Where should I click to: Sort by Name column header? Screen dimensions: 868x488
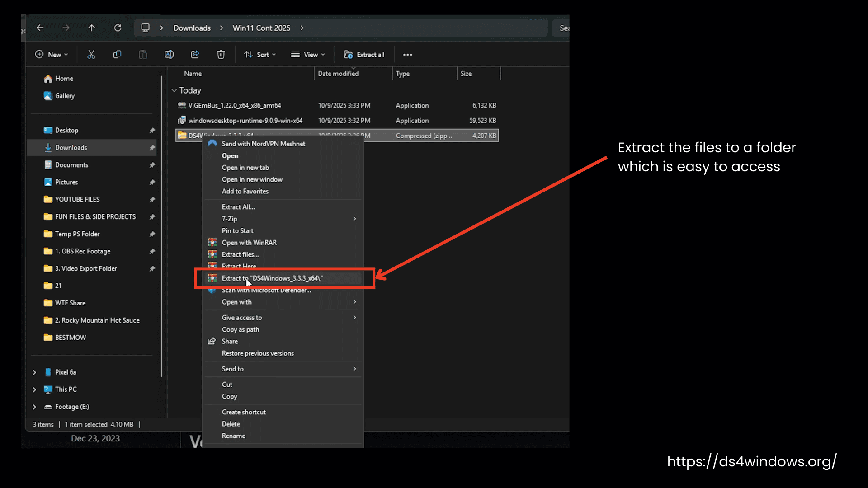[193, 74]
